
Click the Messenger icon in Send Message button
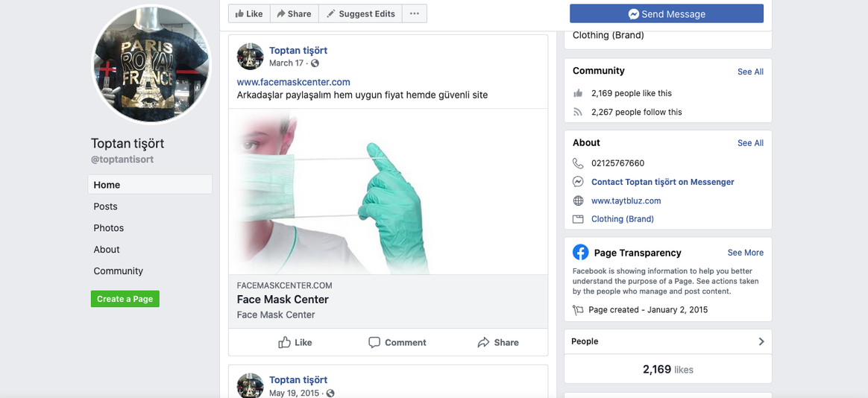(634, 14)
